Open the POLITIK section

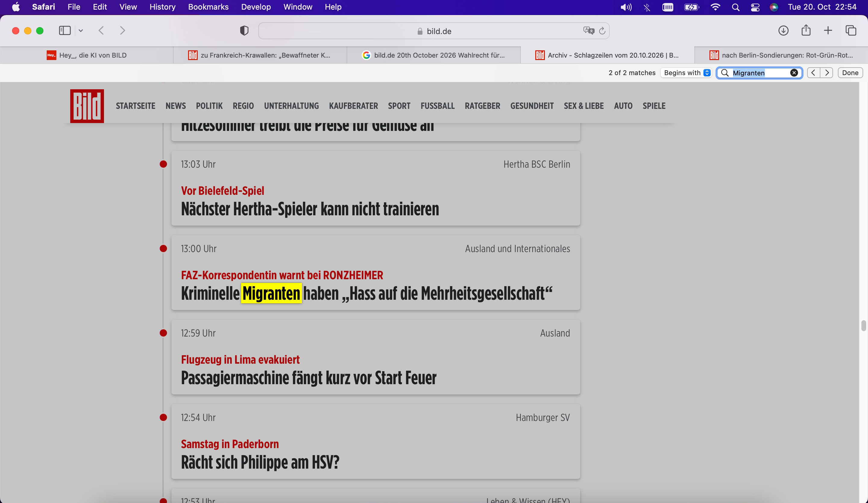click(x=209, y=106)
